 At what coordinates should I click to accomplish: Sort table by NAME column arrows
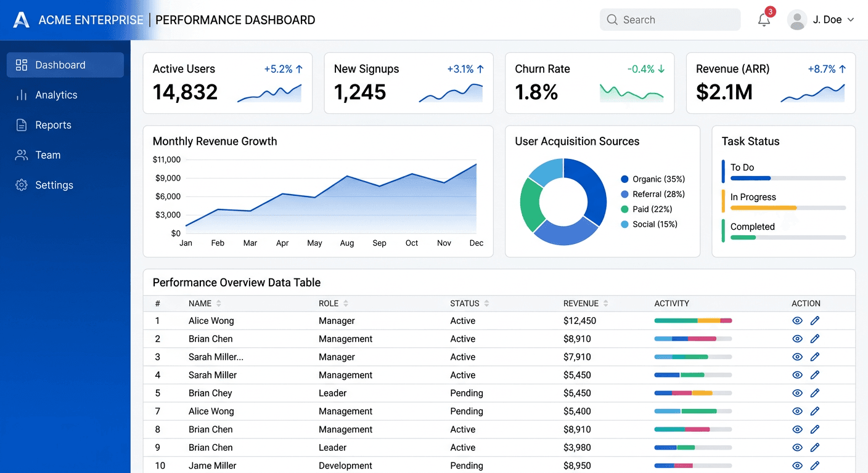coord(218,304)
